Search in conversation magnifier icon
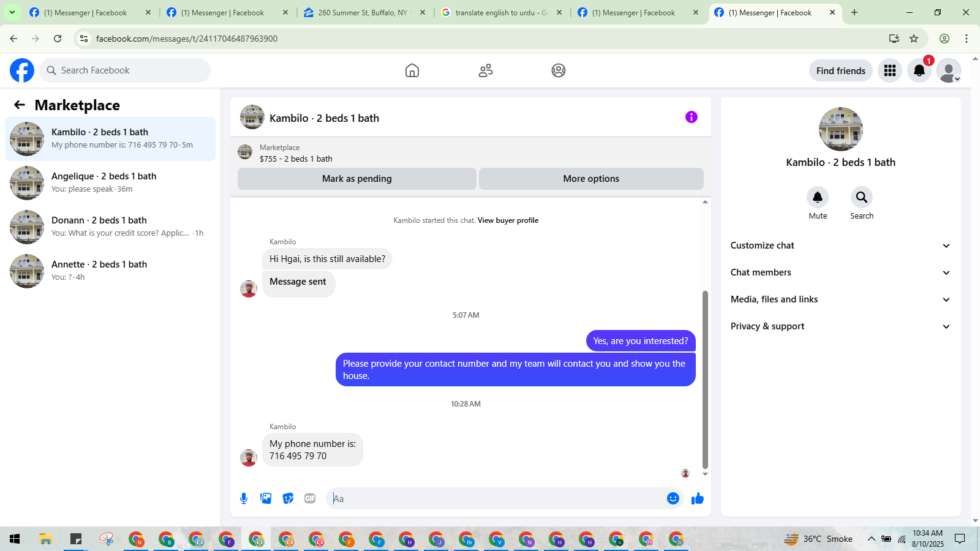Image resolution: width=980 pixels, height=551 pixels. (x=862, y=197)
